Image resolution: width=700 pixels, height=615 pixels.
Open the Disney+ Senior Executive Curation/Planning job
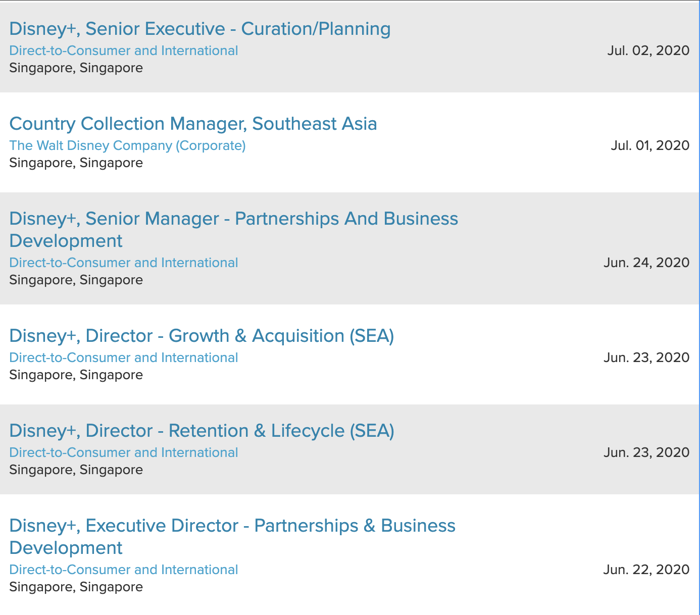[x=199, y=29]
